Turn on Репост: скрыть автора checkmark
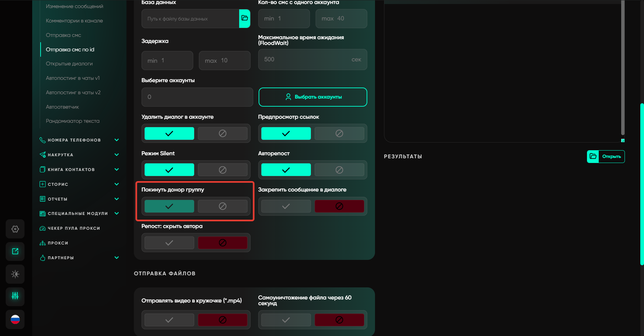 169,243
